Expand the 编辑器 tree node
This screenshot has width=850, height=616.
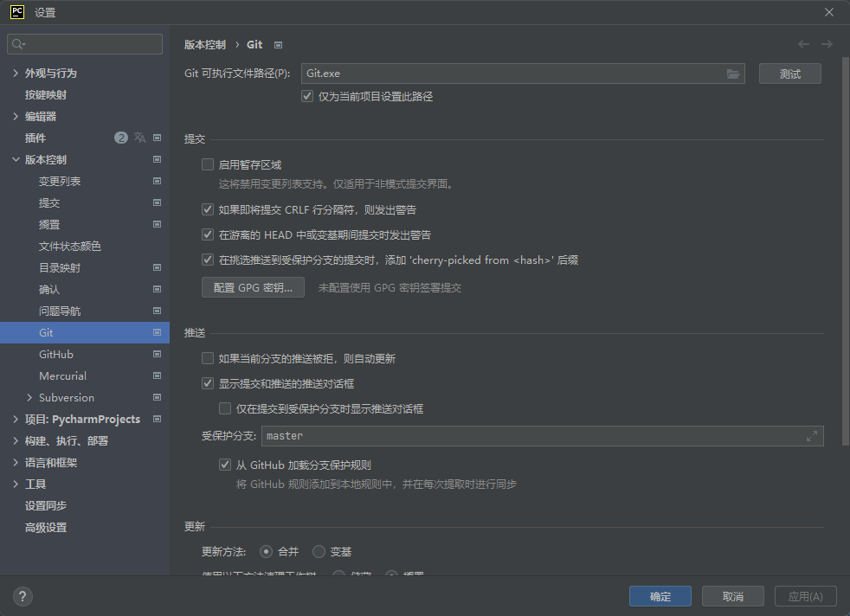pos(16,116)
